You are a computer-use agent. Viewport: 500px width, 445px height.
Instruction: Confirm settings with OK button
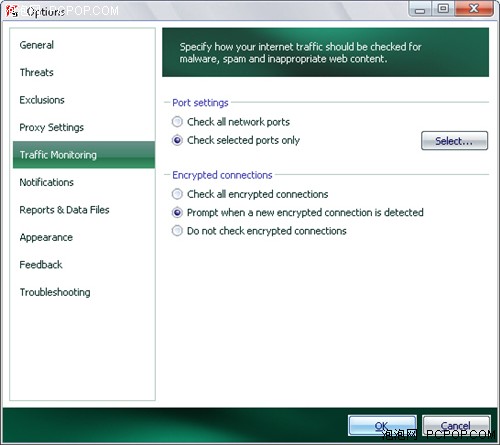pyautogui.click(x=382, y=425)
